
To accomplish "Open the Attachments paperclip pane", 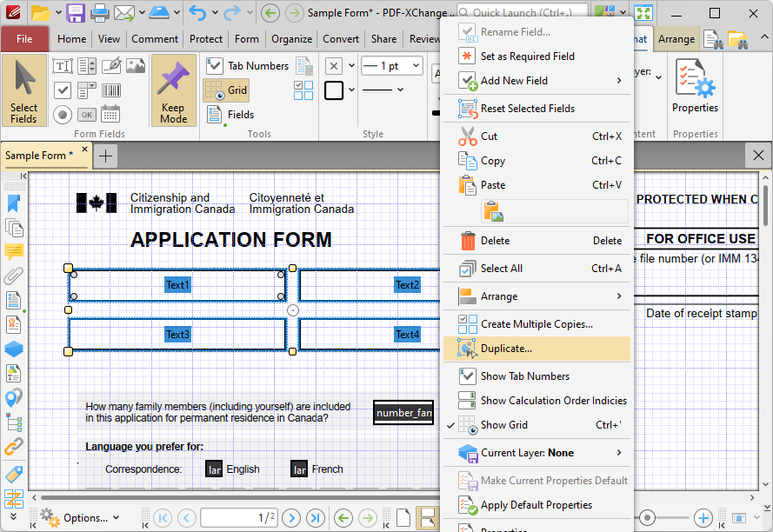I will (x=14, y=276).
